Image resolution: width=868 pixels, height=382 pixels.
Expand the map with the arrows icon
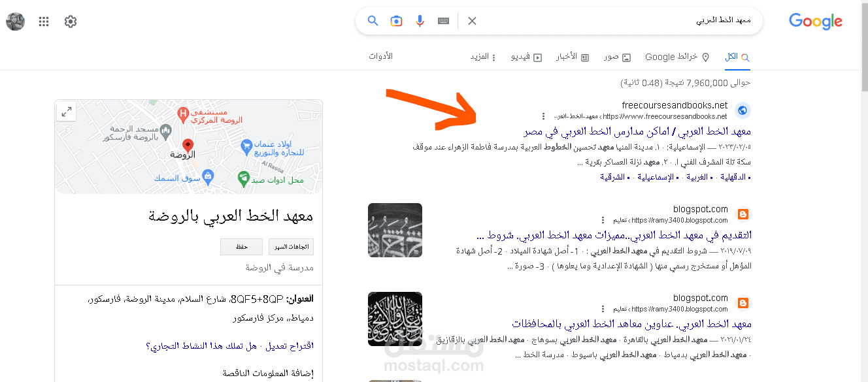click(67, 112)
